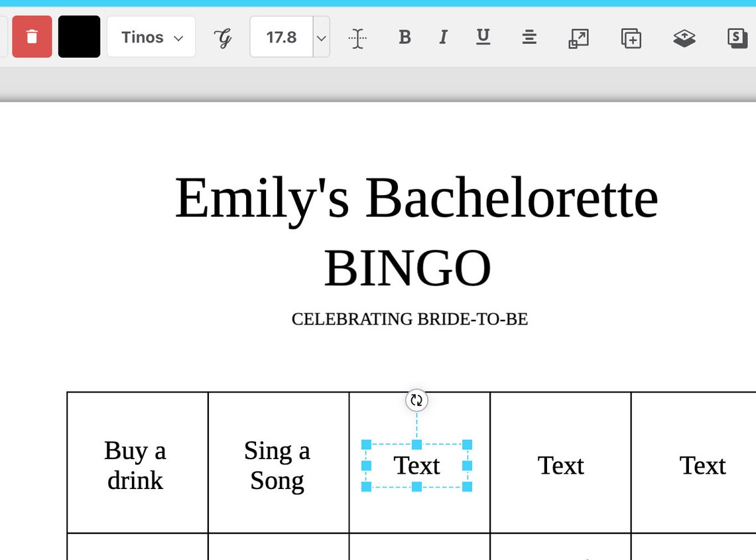
Task: Select the CELEBRATING BRIDE-TO-BE subtitle text
Action: pos(409,319)
